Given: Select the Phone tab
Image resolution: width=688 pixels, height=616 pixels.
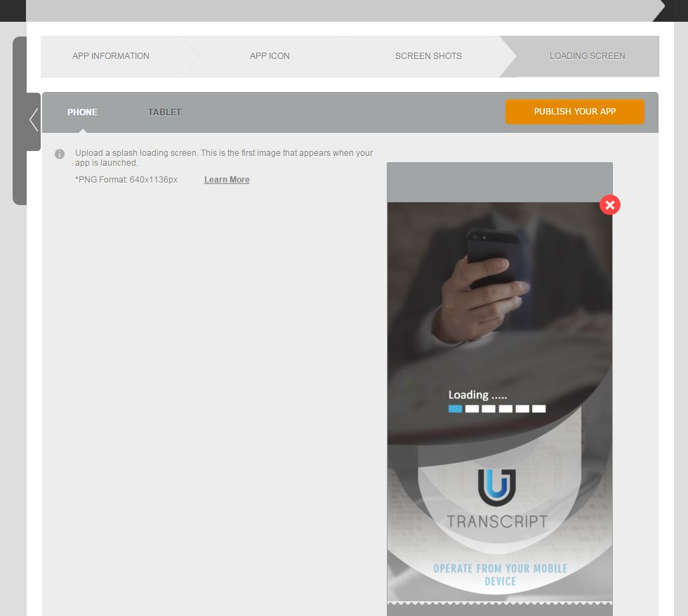Looking at the screenshot, I should coord(83,112).
